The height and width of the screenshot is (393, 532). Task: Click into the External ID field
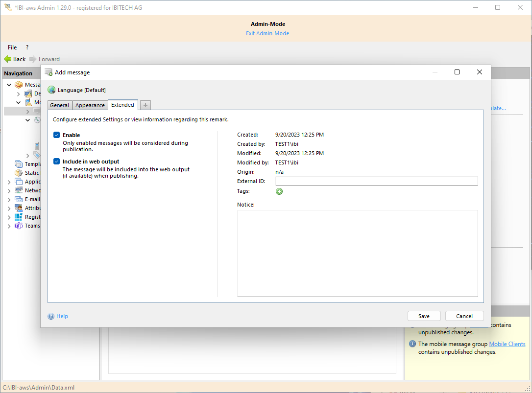click(376, 181)
